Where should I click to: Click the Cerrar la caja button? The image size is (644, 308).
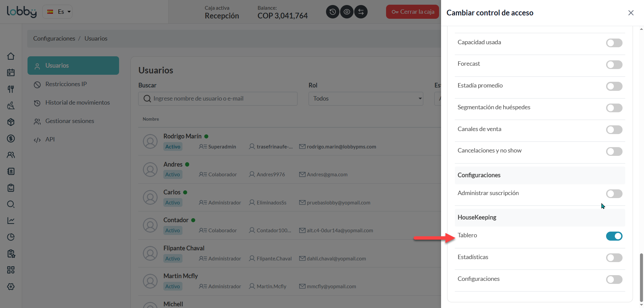(413, 12)
